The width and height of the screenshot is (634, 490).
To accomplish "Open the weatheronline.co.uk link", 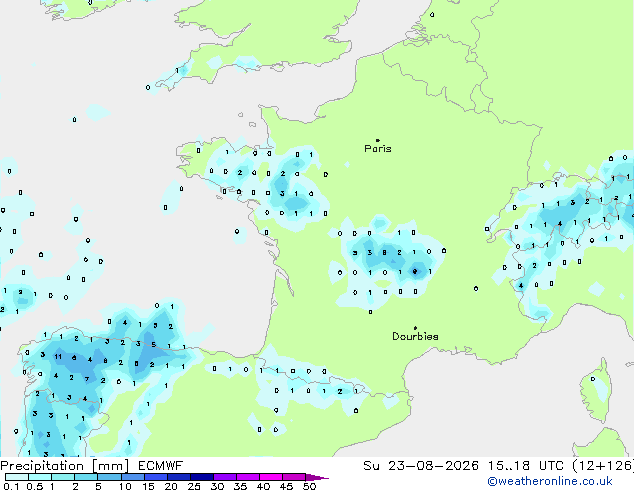I will tap(550, 482).
